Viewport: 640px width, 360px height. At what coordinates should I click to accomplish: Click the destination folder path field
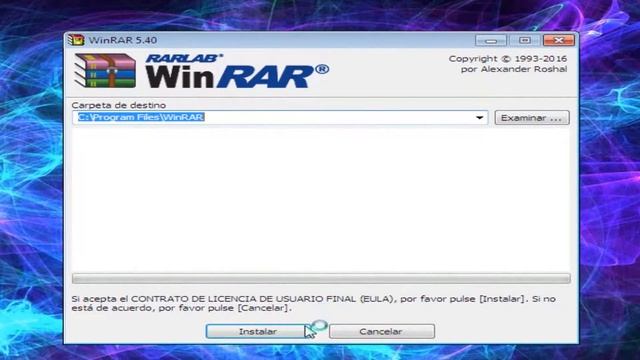click(280, 118)
